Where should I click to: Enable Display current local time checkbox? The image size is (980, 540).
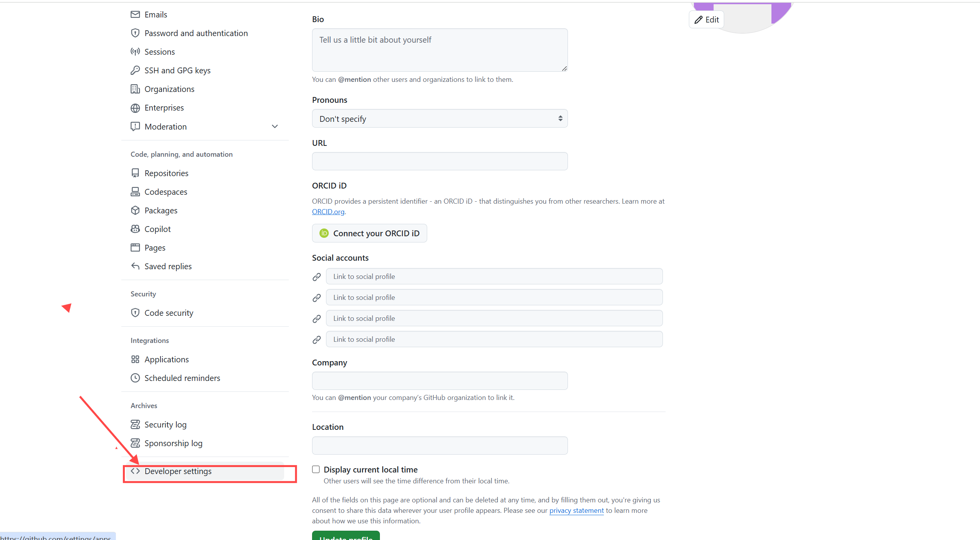pyautogui.click(x=316, y=469)
